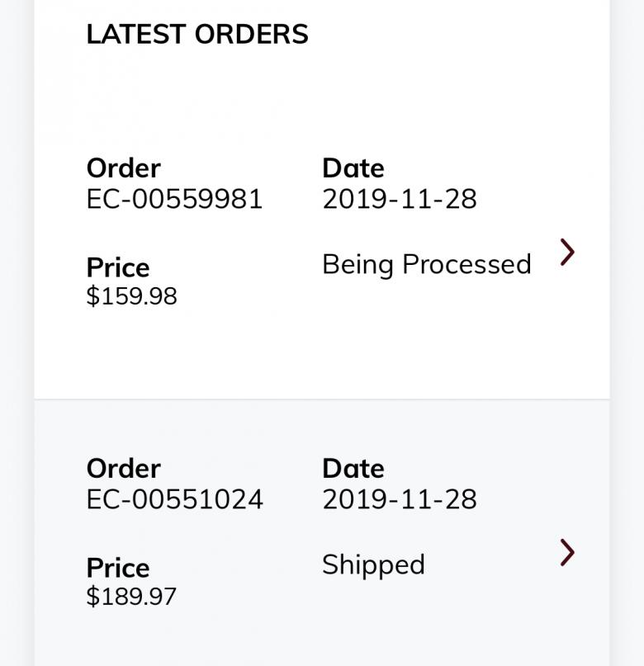
Task: Click the Being Processed status text
Action: pos(426,264)
